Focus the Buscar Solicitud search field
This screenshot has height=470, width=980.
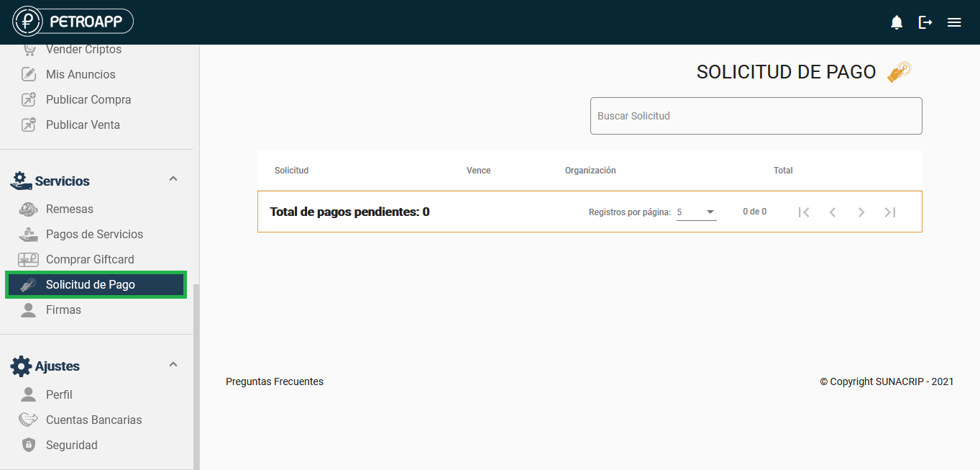[x=756, y=116]
